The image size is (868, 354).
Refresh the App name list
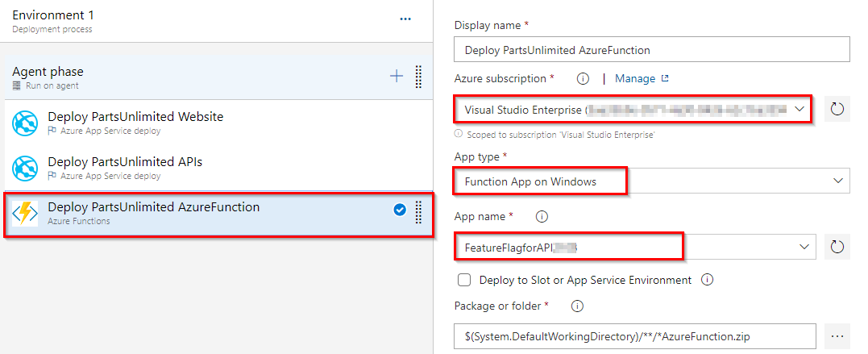coord(837,247)
